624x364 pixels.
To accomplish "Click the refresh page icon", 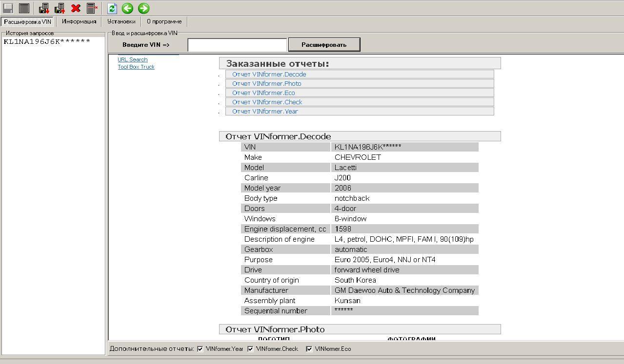I will tap(112, 8).
